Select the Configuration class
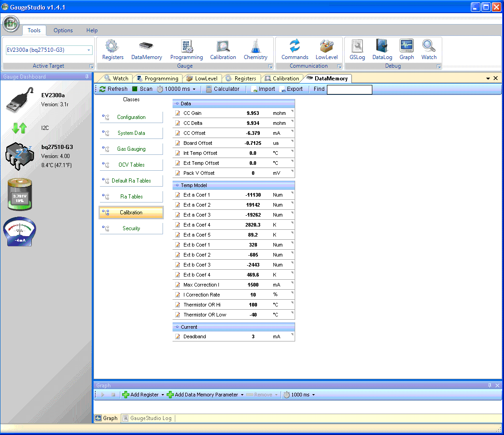The width and height of the screenshot is (504, 435). (131, 117)
